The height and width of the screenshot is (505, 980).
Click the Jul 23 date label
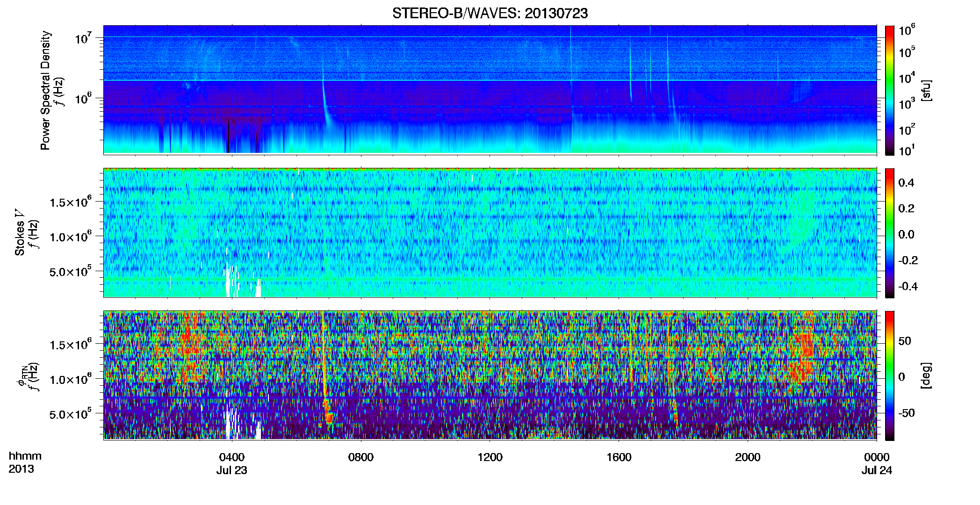click(x=231, y=470)
